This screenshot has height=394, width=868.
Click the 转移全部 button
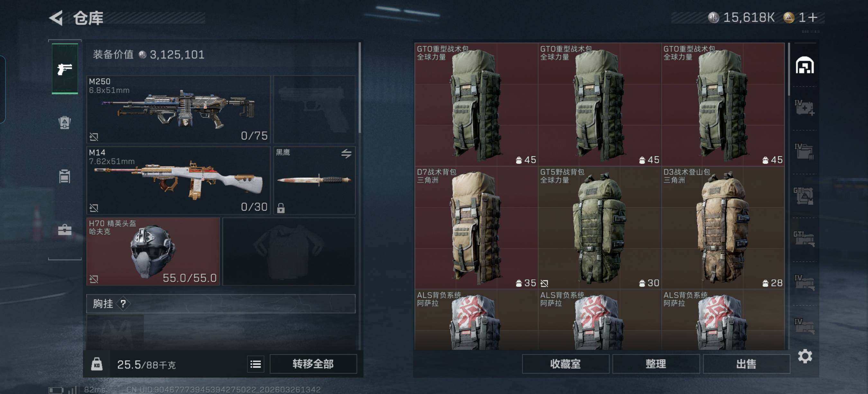313,364
